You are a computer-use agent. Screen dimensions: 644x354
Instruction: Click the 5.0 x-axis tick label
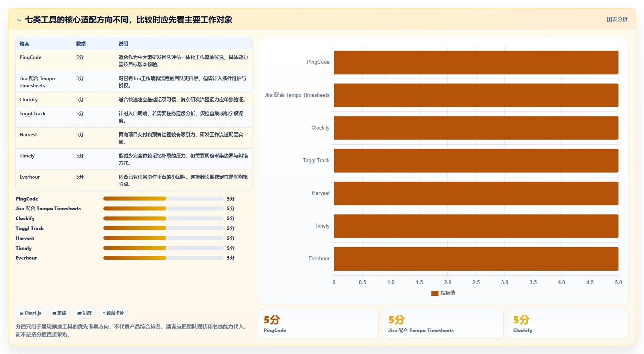click(618, 282)
